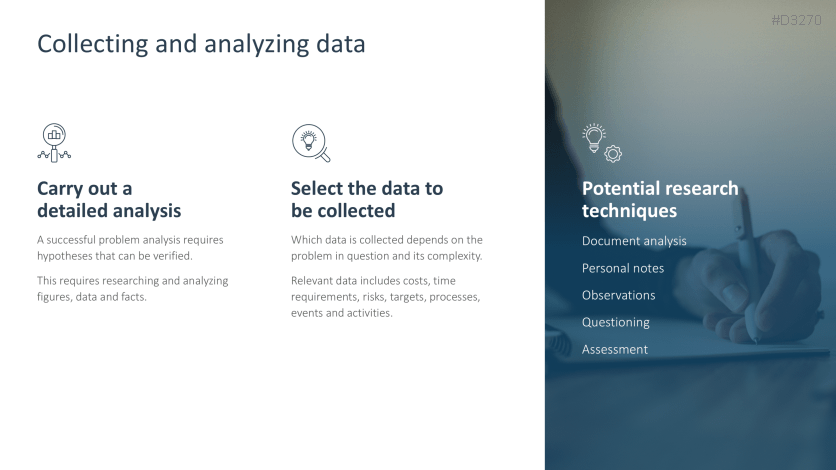Click the 'Potential research techniques' heading

coord(660,199)
